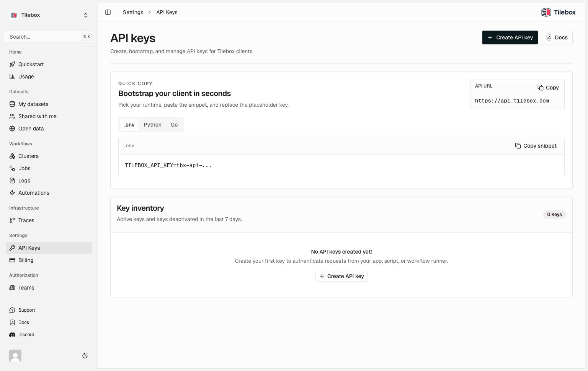The height and width of the screenshot is (371, 588).
Task: Open the Tilebox workspace switcher chevron
Action: click(x=86, y=15)
